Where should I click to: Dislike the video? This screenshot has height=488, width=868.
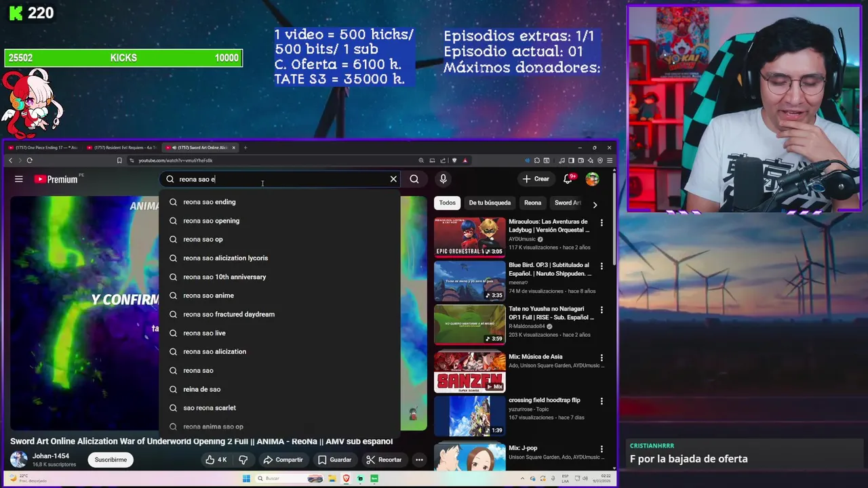pos(243,460)
